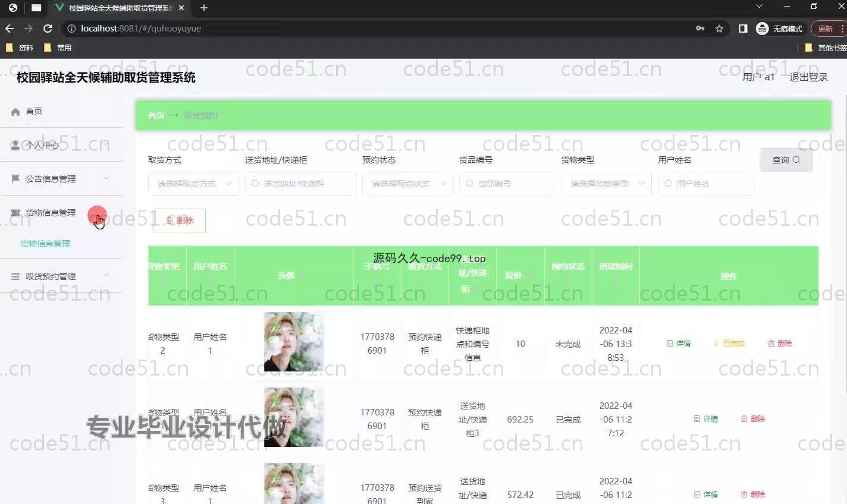This screenshot has height=504, width=847.
Task: Click the browser address bar URL
Action: point(141,29)
